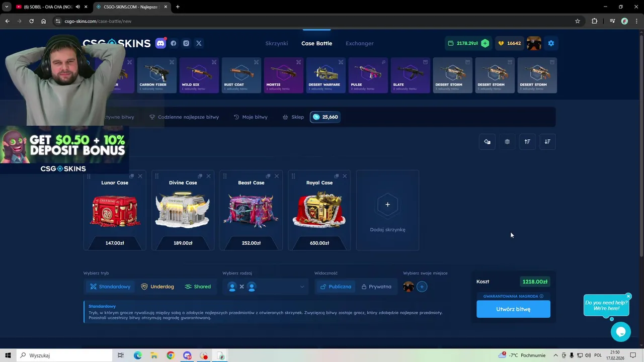Image resolution: width=644 pixels, height=362 pixels.
Task: Click the Royal Case image
Action: [319, 210]
